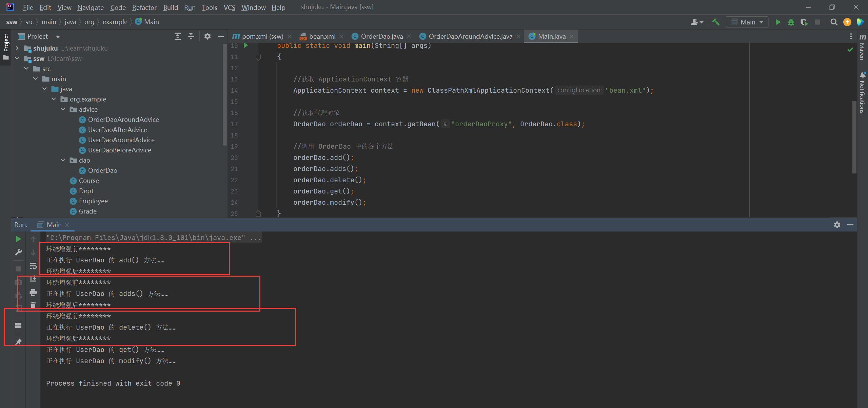Collapse the advice package folder
The height and width of the screenshot is (408, 868).
[x=63, y=109]
